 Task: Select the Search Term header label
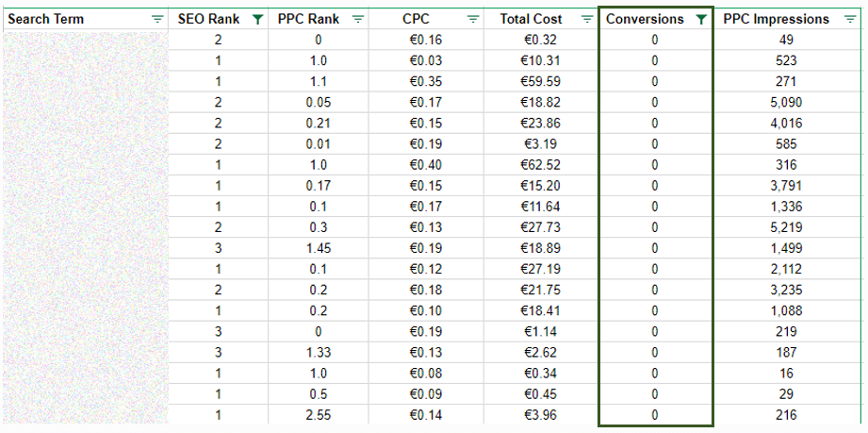coord(46,19)
